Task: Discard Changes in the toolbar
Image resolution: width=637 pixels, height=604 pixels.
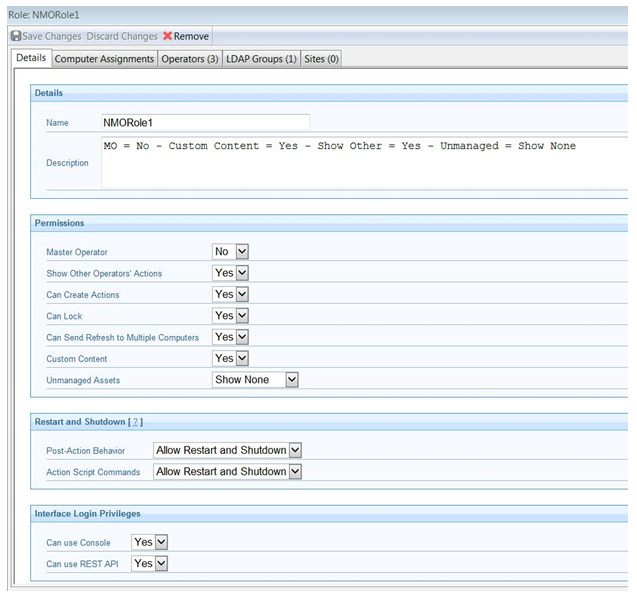Action: click(x=122, y=36)
